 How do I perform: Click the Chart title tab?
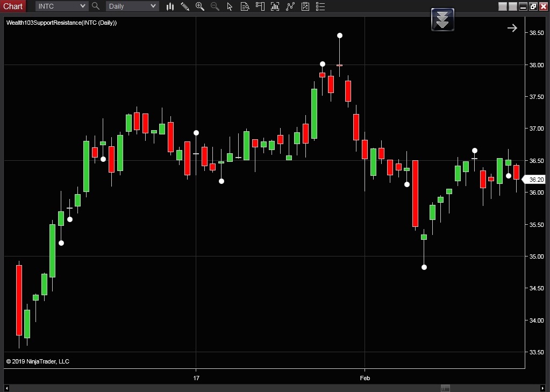(13, 6)
